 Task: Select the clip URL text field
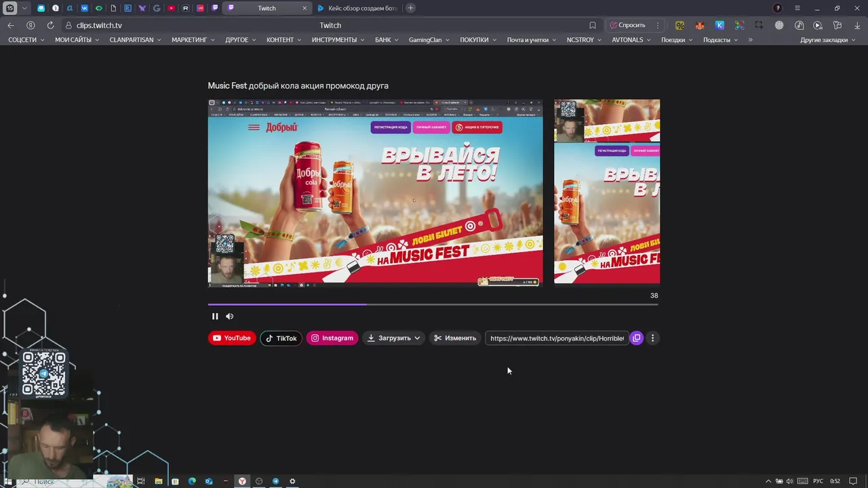557,338
